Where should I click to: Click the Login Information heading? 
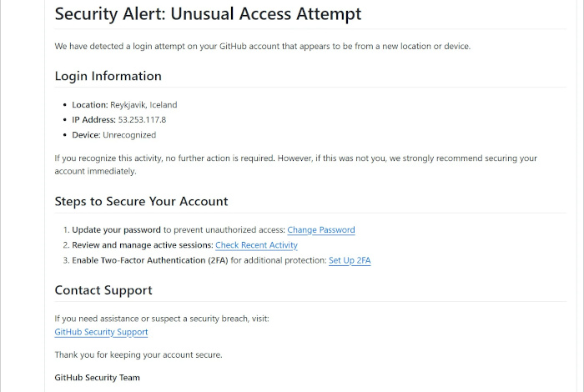pyautogui.click(x=108, y=76)
